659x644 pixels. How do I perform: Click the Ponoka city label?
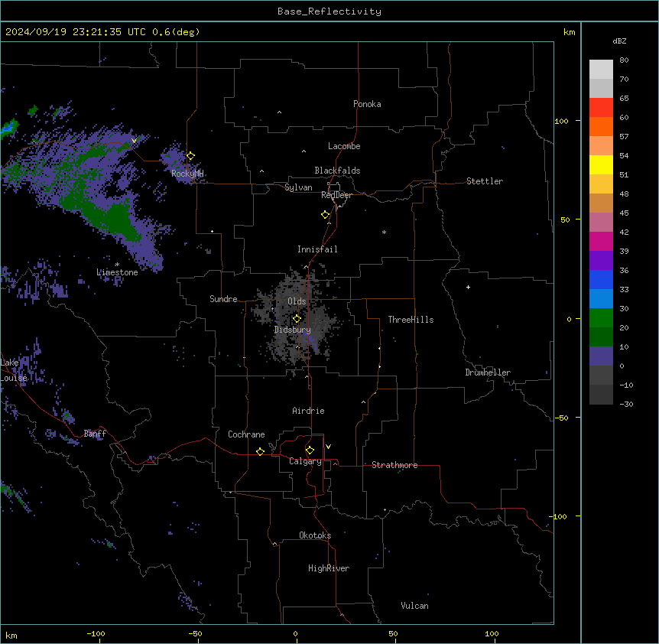[x=367, y=104]
